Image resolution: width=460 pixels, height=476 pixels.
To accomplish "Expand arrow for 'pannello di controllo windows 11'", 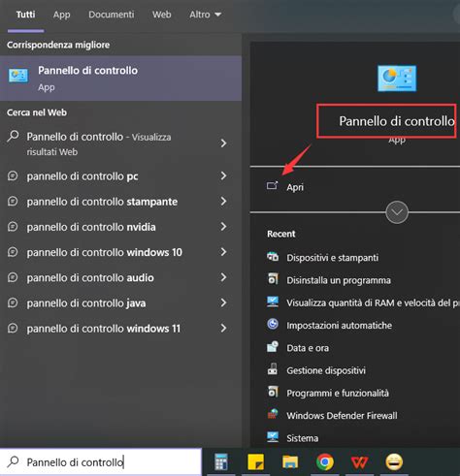I will (x=223, y=328).
